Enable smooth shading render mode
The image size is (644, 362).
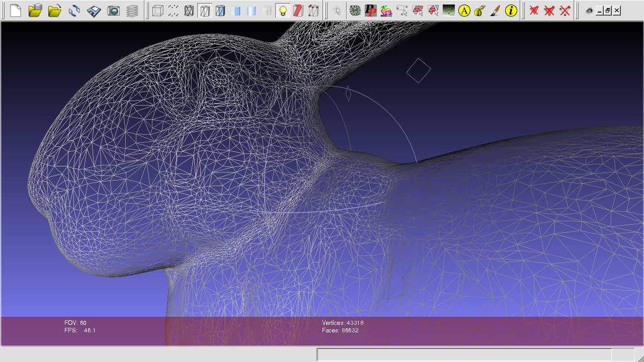[x=252, y=11]
